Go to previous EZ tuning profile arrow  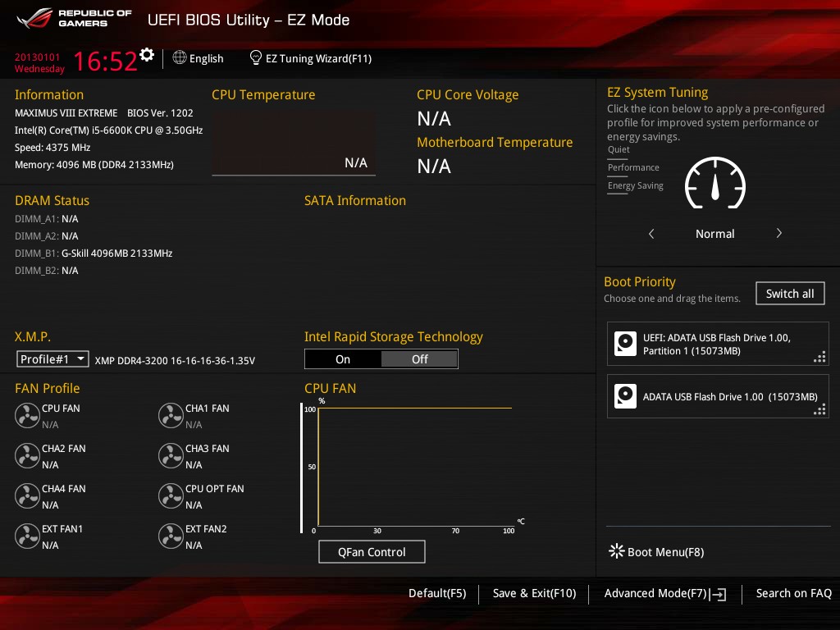651,234
